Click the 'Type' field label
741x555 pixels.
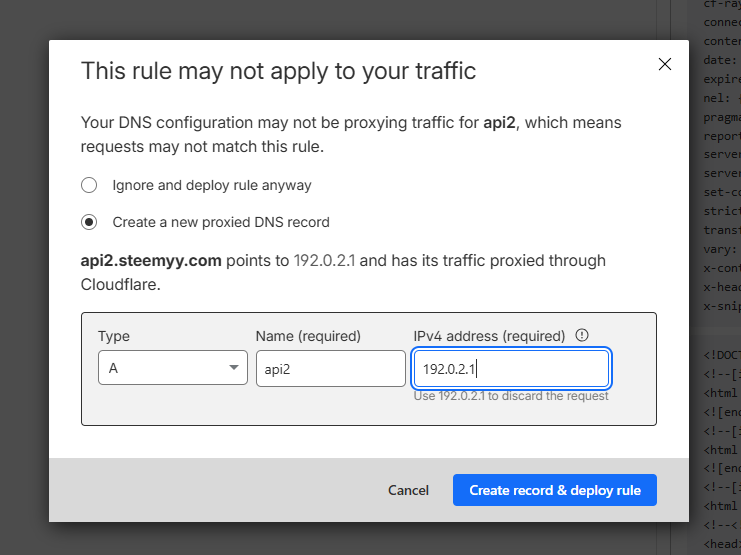114,336
